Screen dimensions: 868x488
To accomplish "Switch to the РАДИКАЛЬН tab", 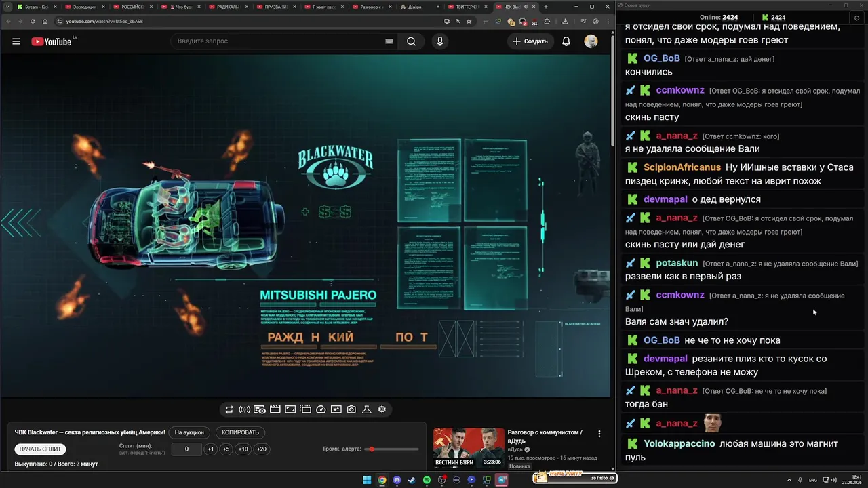I will (x=228, y=7).
